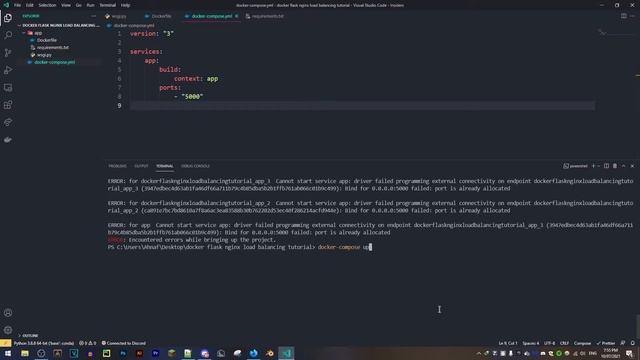Open the Go menu
The height and width of the screenshot is (360, 640).
coord(78,5)
